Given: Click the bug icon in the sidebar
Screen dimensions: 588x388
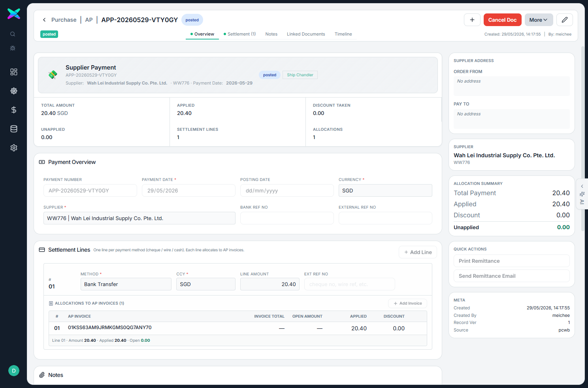Looking at the screenshot, I should [13, 48].
